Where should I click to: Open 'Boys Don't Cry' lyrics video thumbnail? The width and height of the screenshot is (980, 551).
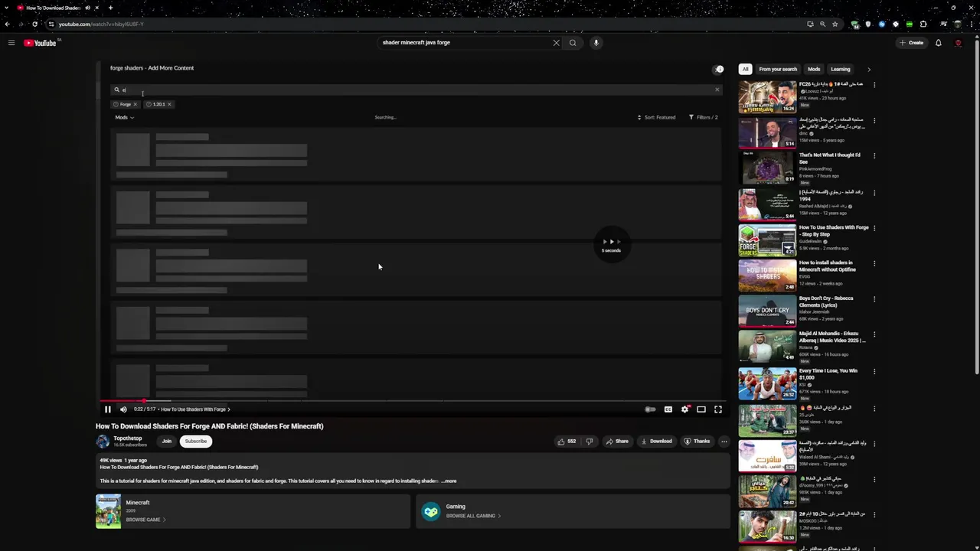tap(767, 311)
